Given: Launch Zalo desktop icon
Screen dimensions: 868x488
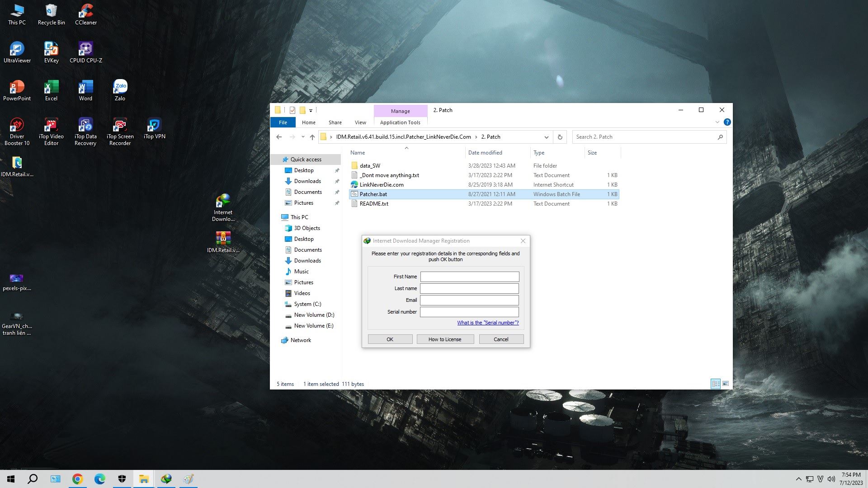Looking at the screenshot, I should click(x=120, y=90).
